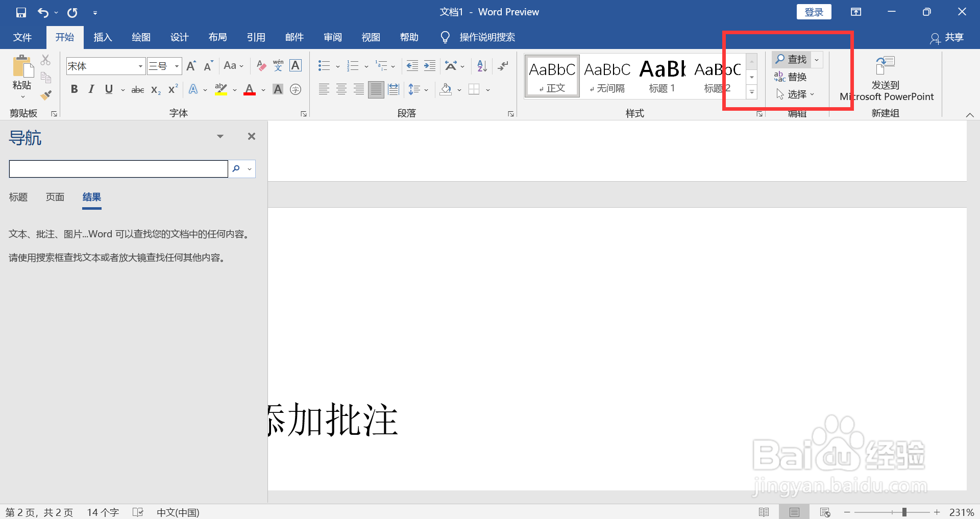Apply Subscript formatting
The image size is (980, 519).
156,90
